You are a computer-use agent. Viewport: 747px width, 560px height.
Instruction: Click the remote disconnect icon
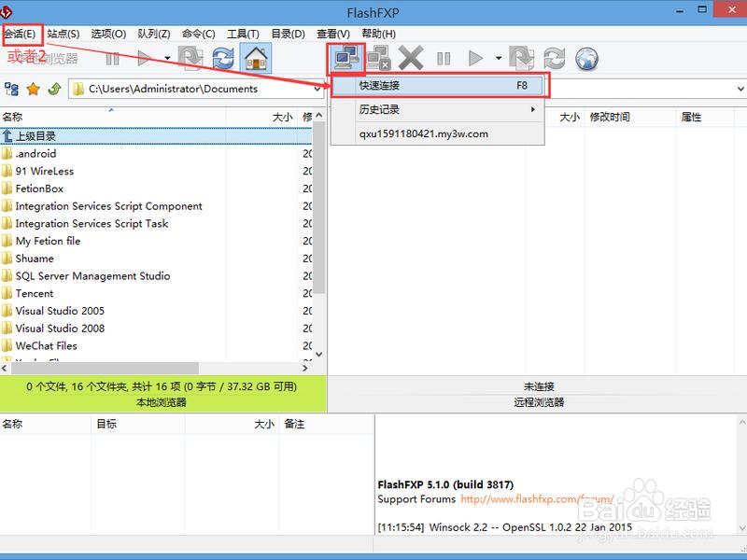[x=379, y=59]
